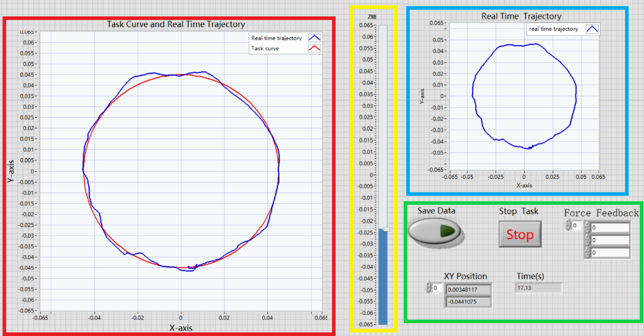Click the Time(s) indicator showing 17.13
Viewport: 644px width, 336px height.
click(x=538, y=288)
